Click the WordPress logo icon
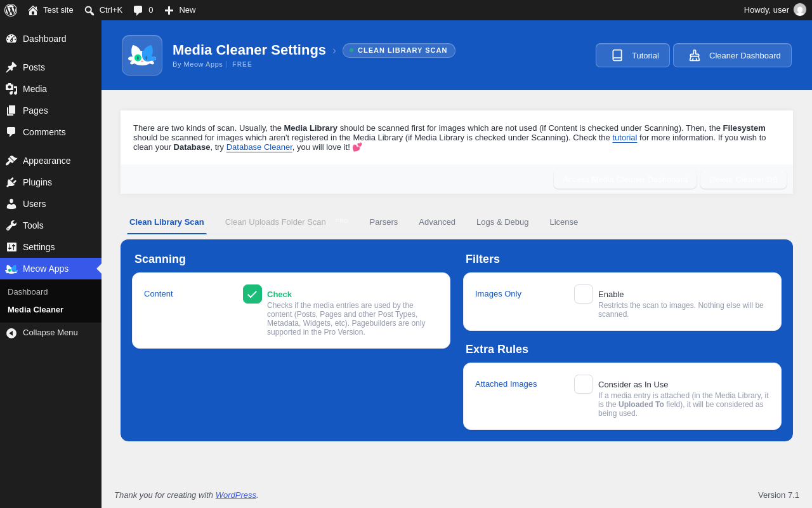The image size is (812, 508). coord(11,10)
